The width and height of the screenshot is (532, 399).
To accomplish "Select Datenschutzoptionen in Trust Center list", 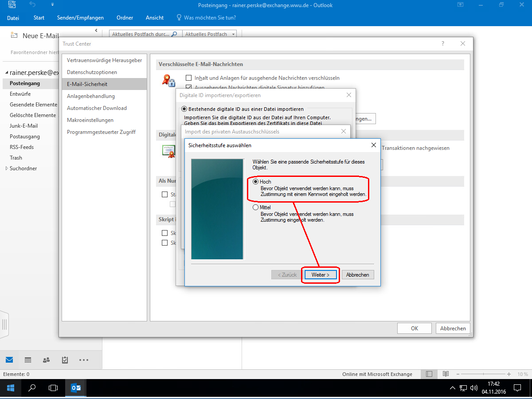I will pos(92,72).
